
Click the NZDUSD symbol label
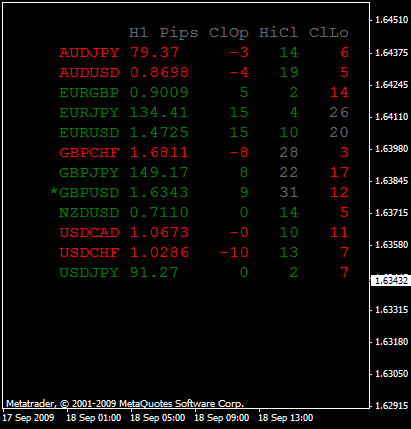coord(89,213)
